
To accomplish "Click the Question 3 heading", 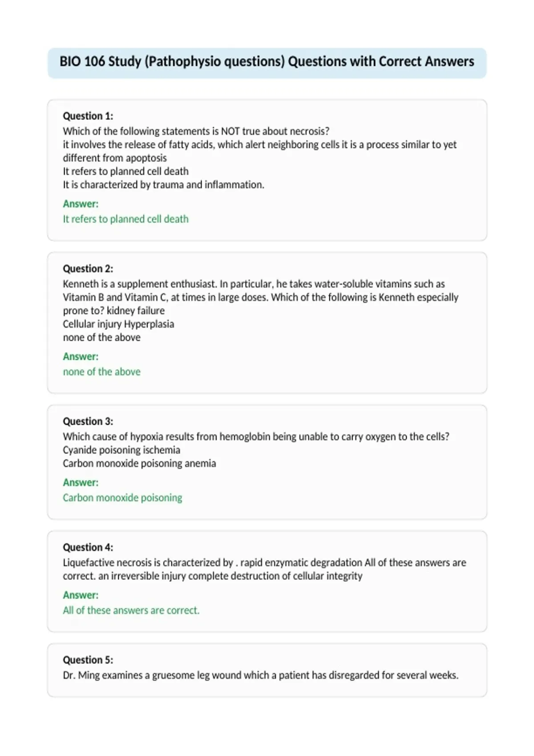I will [x=88, y=421].
